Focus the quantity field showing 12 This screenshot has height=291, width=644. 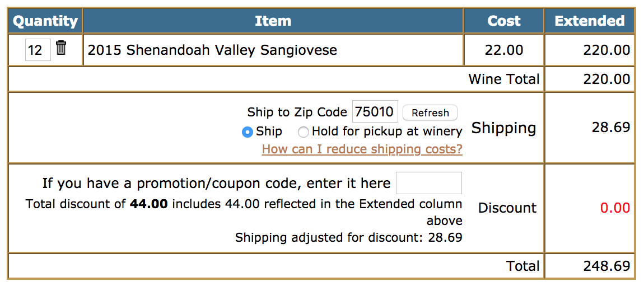37,50
